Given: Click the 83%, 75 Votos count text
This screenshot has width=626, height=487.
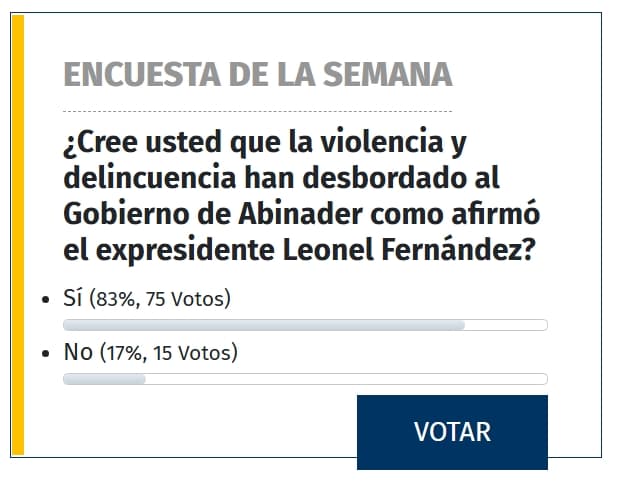Looking at the screenshot, I should (x=160, y=299).
